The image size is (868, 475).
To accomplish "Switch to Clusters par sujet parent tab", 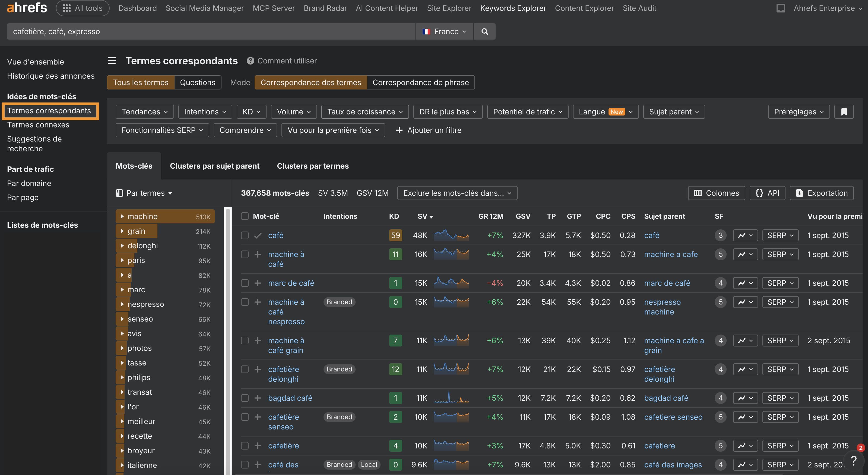I will 214,166.
